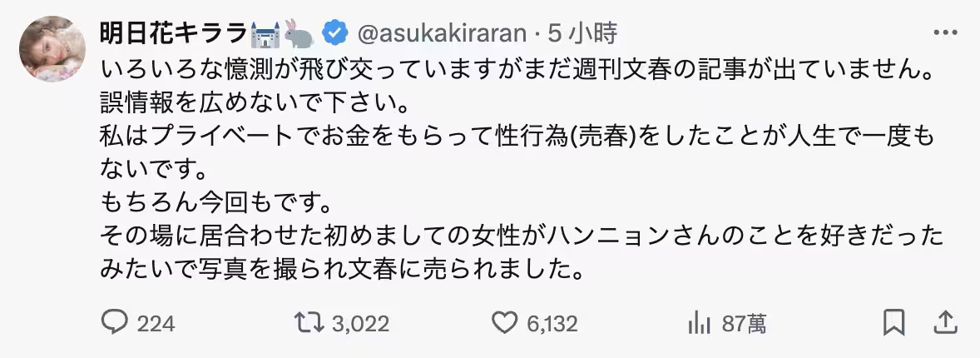Click the rabbit emoji beside the name
The image size is (980, 358).
pos(299,34)
